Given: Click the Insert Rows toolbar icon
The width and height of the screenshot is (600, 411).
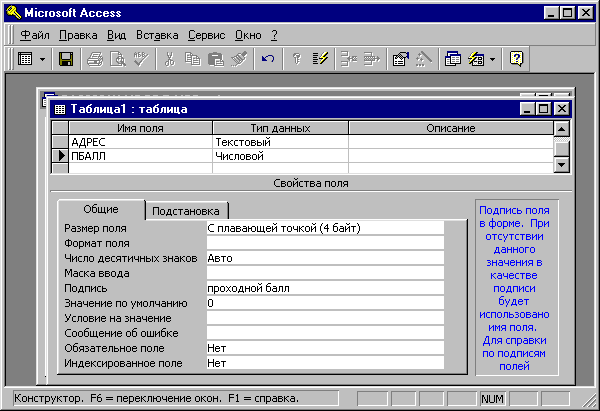Looking at the screenshot, I should click(x=350, y=60).
